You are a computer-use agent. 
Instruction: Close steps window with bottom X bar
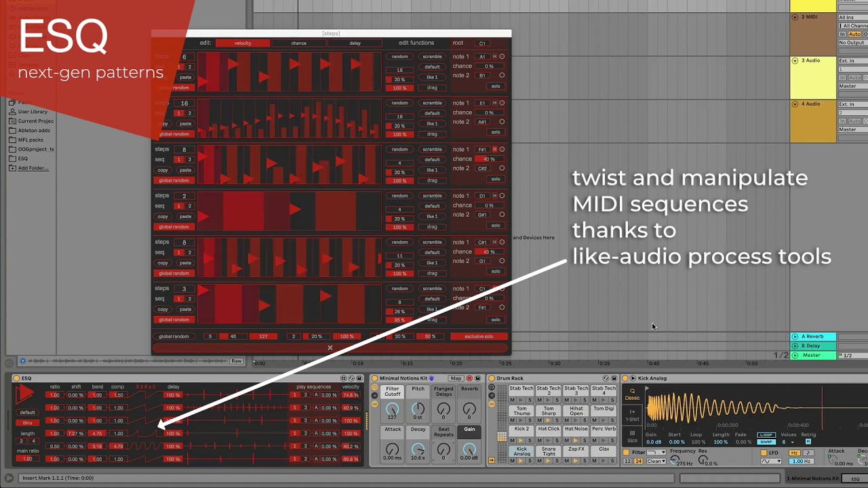click(x=330, y=348)
